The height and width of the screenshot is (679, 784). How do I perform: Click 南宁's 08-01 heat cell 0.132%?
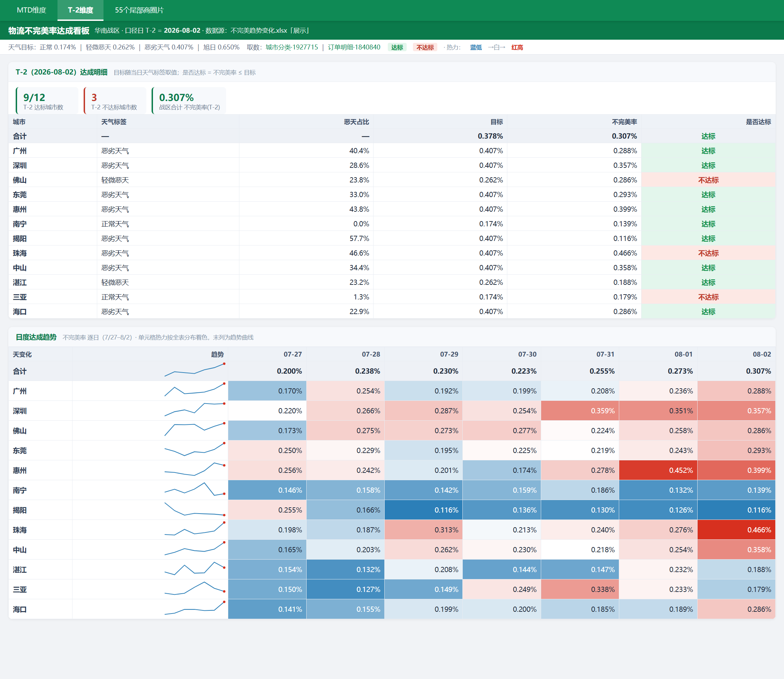tap(658, 490)
